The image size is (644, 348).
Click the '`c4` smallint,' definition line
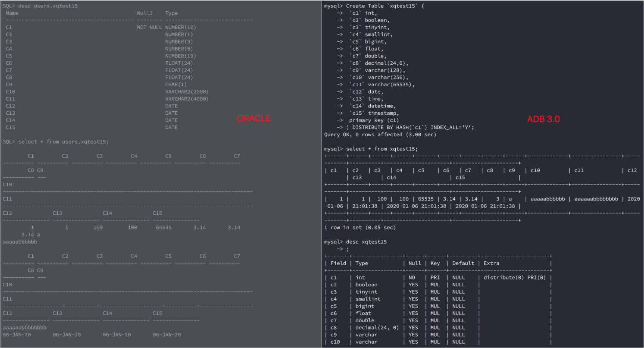coord(371,34)
